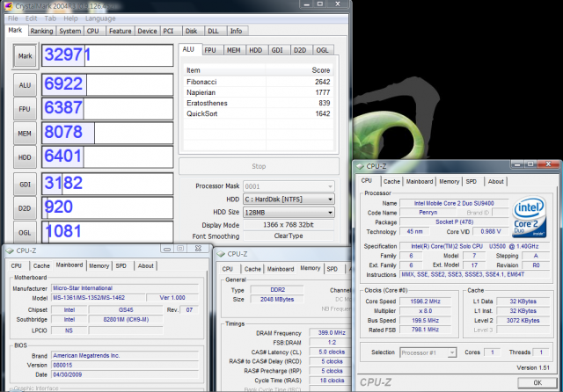Click the processor Name field in CPU-Z
The width and height of the screenshot is (563, 392).
pyautogui.click(x=454, y=203)
